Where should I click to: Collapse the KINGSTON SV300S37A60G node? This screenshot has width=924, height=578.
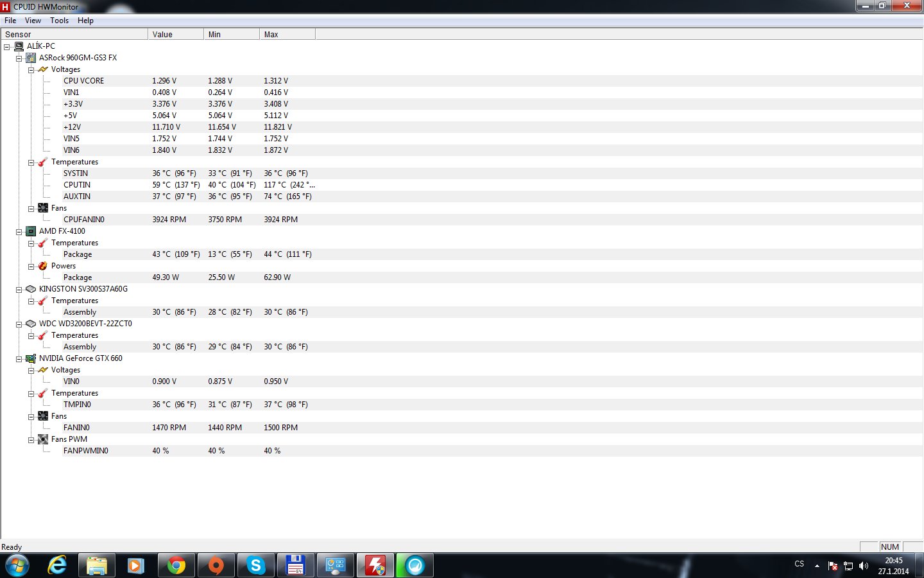[x=19, y=290]
